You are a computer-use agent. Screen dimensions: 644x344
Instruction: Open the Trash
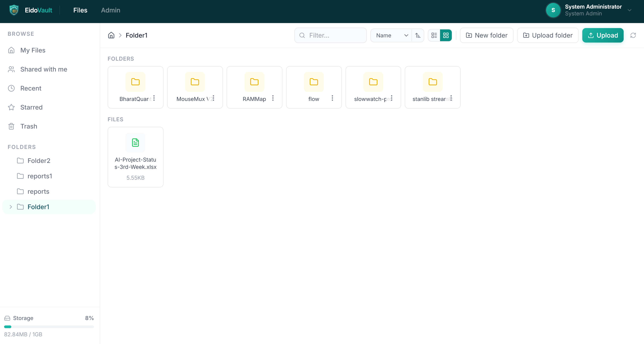click(50, 126)
